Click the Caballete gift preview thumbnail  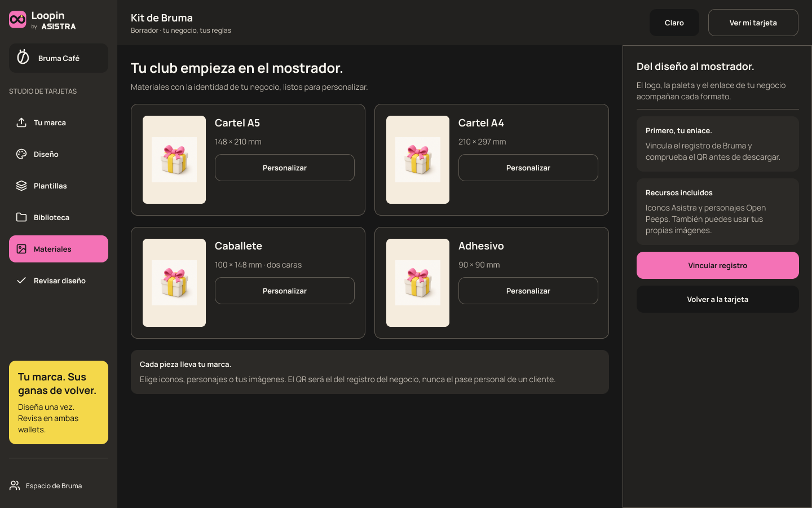coord(174,283)
